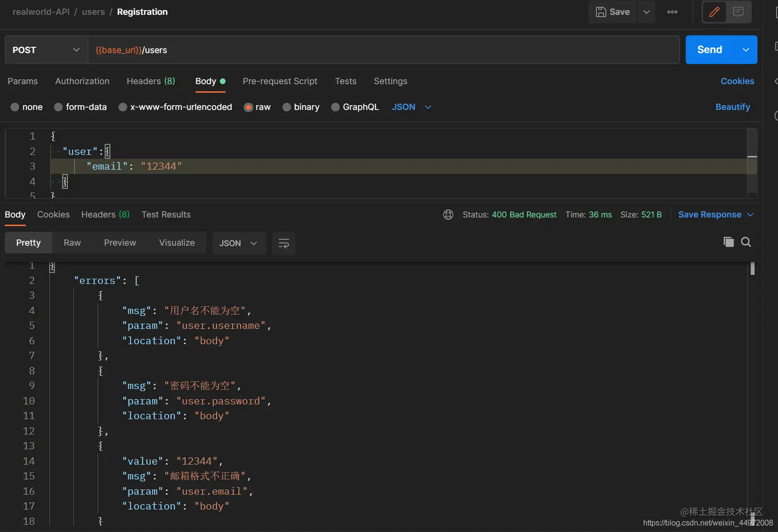Open the comments speech bubble icon
This screenshot has width=778, height=532.
(x=738, y=12)
